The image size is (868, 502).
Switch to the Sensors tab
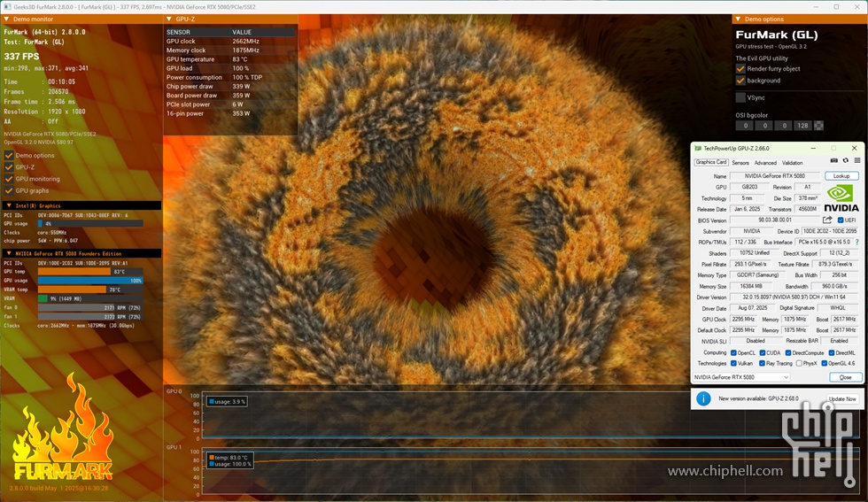(740, 163)
